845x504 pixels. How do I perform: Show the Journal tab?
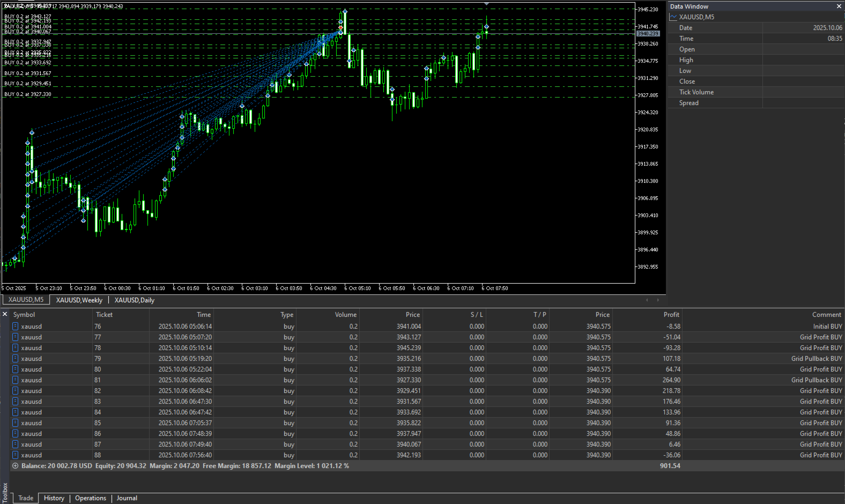[127, 498]
